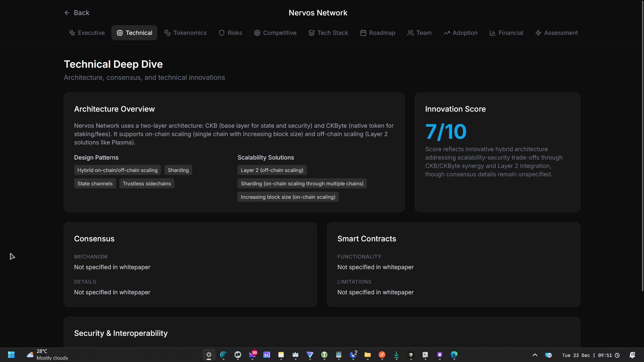Expand the system tray hidden icons chevron
644x362 pixels.
(535, 355)
